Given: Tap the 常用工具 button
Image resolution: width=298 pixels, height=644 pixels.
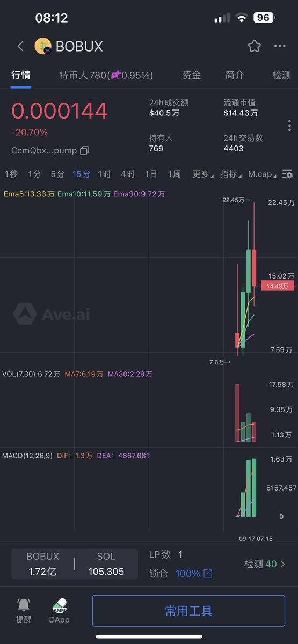Looking at the screenshot, I should (x=188, y=611).
